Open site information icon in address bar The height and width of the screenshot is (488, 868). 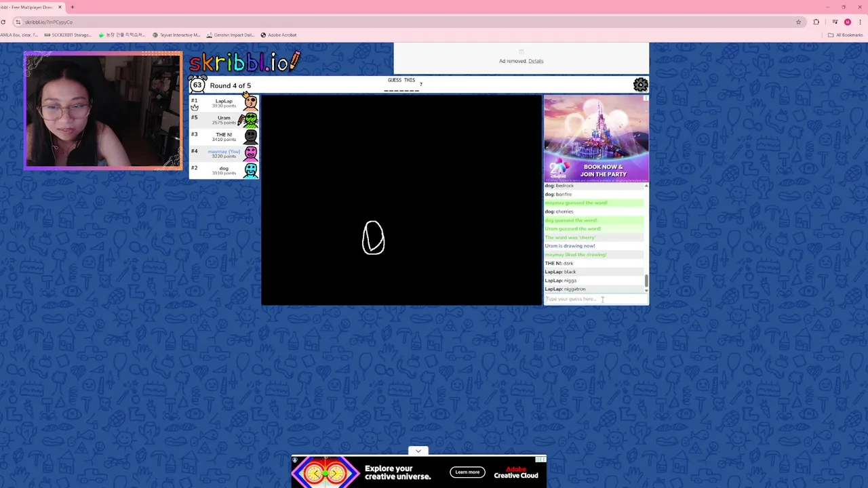coord(18,22)
